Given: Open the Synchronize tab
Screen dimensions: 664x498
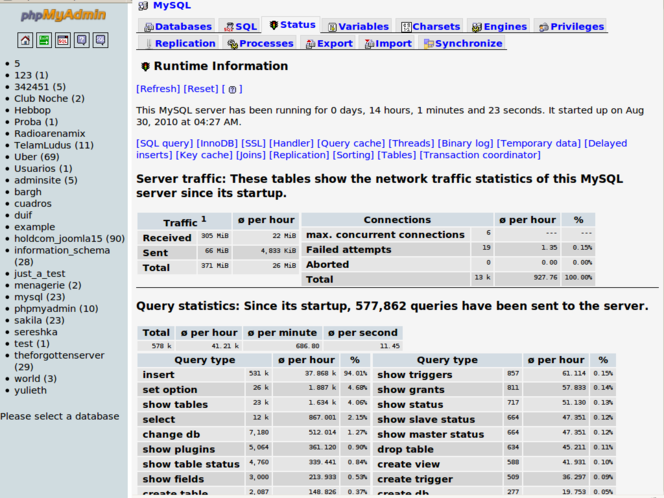Looking at the screenshot, I should tap(462, 44).
